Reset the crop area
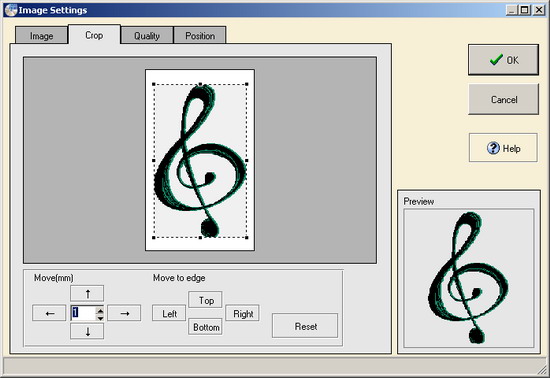Screen dimensions: 550x378 pyautogui.click(x=305, y=326)
